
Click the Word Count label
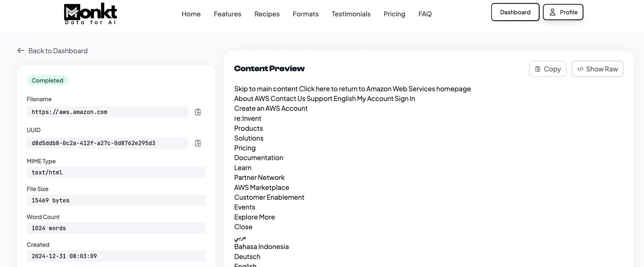[x=43, y=217]
